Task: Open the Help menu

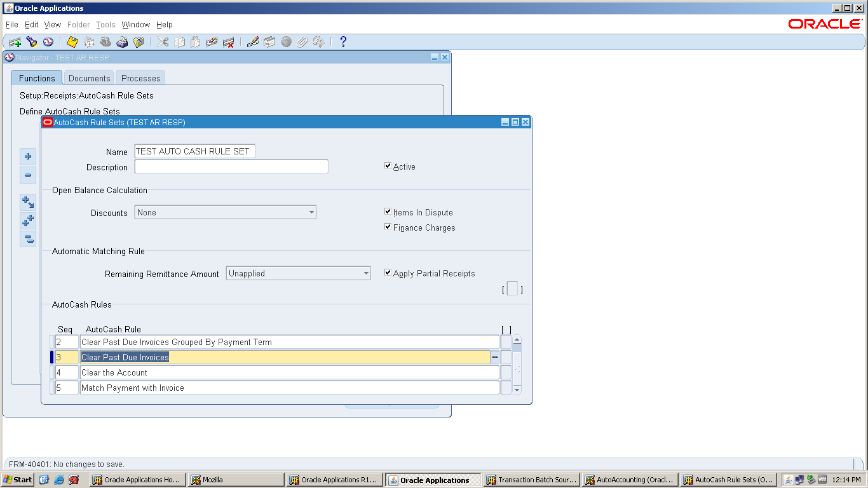Action: click(165, 25)
